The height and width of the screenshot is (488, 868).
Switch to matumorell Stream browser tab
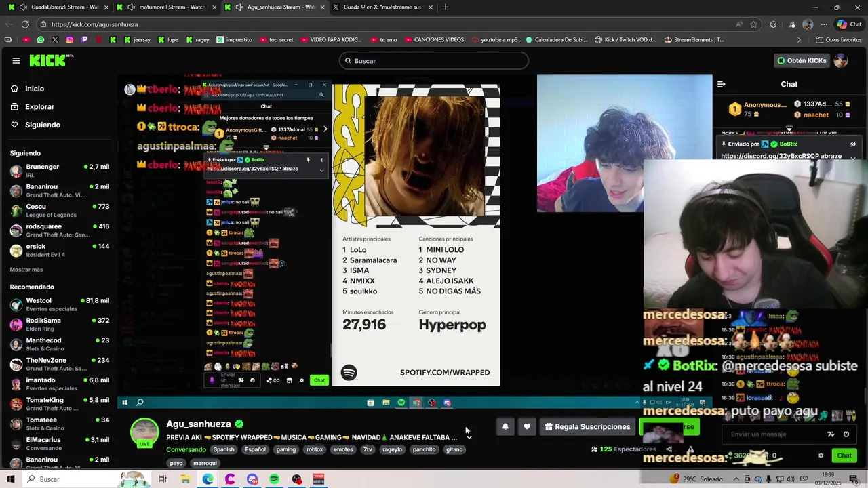(165, 7)
